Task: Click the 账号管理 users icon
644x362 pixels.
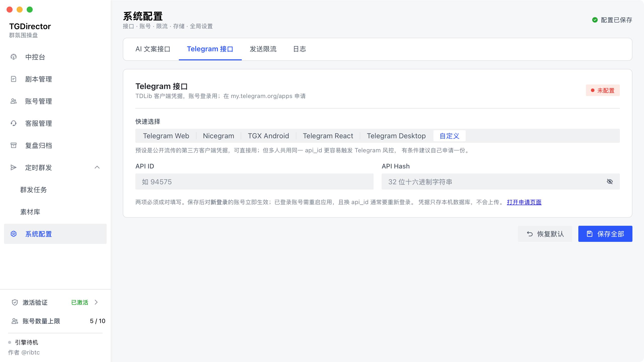Action: tap(14, 101)
